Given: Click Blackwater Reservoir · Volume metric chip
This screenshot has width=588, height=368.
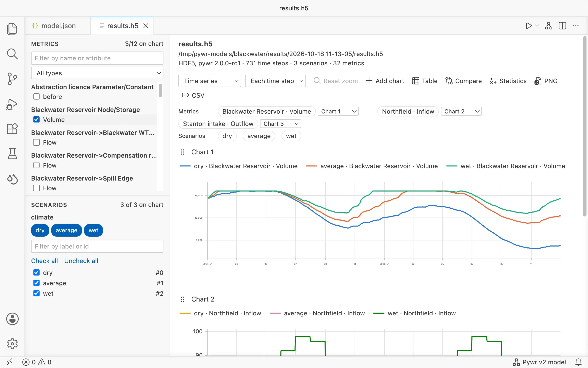Looking at the screenshot, I should coord(267,111).
